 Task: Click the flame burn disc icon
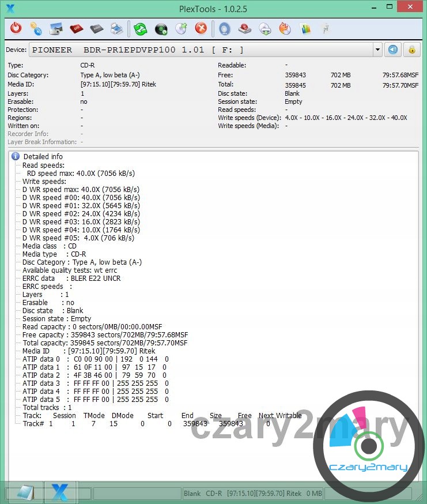(285, 28)
